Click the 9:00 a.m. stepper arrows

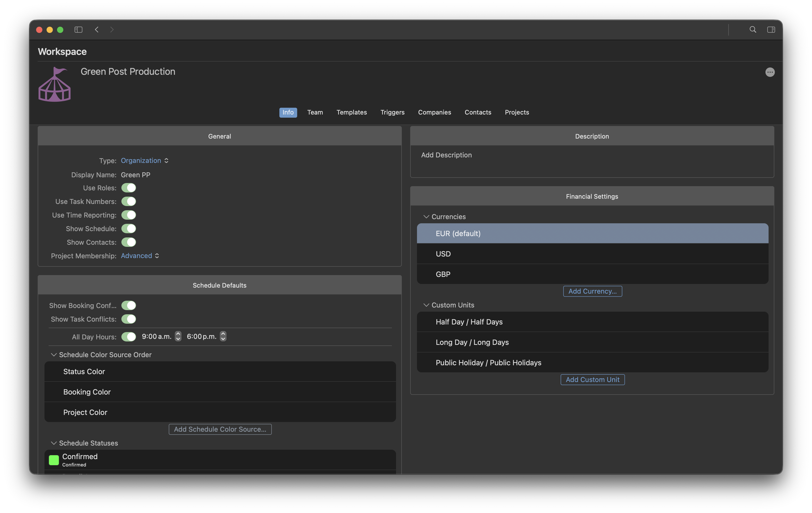click(178, 336)
